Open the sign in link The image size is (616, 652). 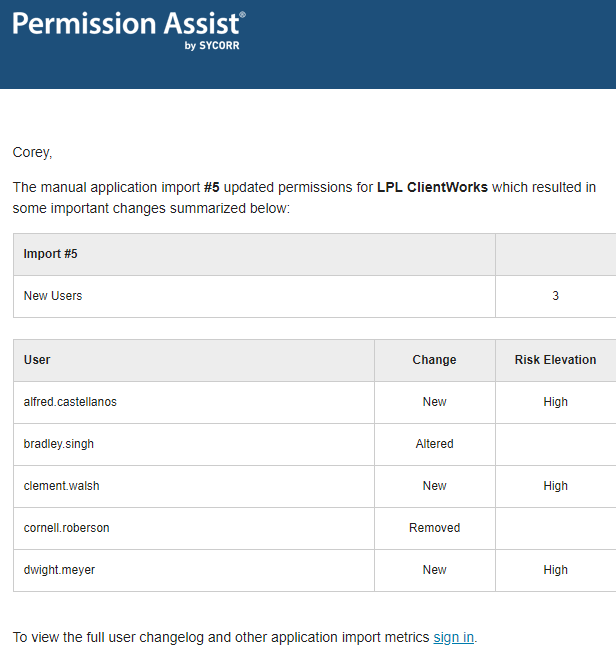(454, 637)
